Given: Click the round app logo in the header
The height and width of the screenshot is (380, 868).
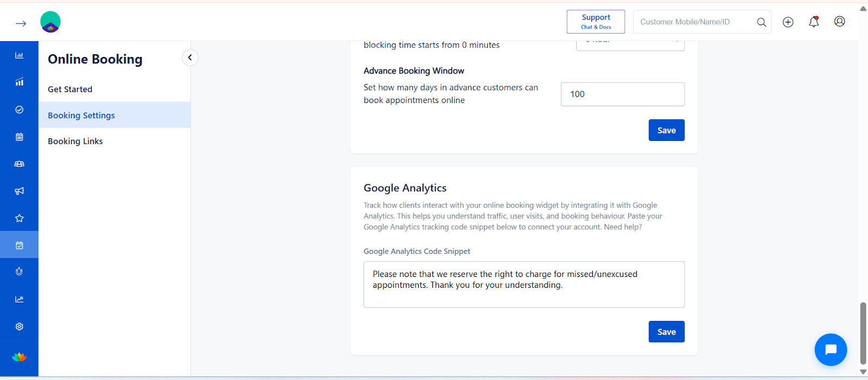Looking at the screenshot, I should (50, 22).
